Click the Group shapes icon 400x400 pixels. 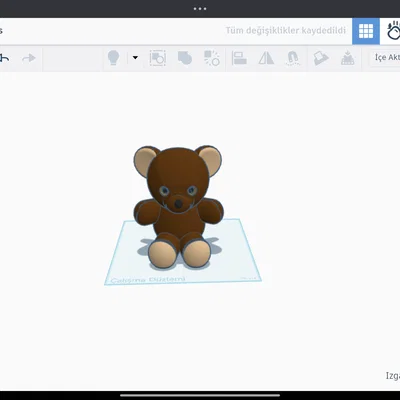185,58
